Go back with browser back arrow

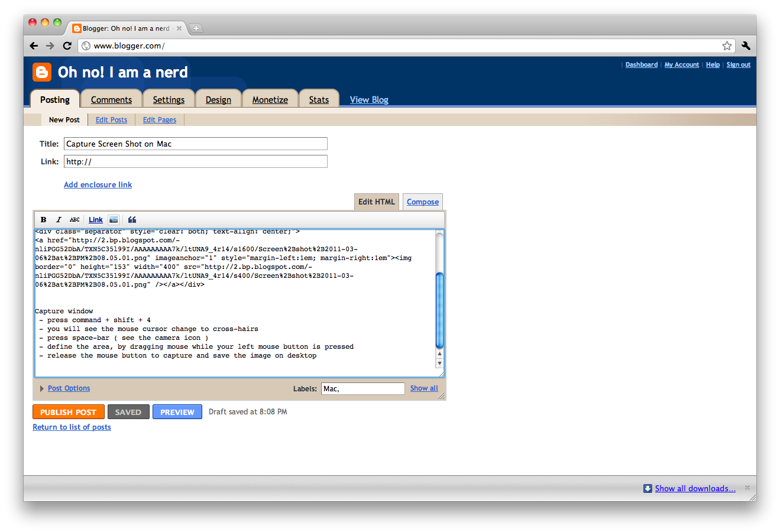[34, 46]
